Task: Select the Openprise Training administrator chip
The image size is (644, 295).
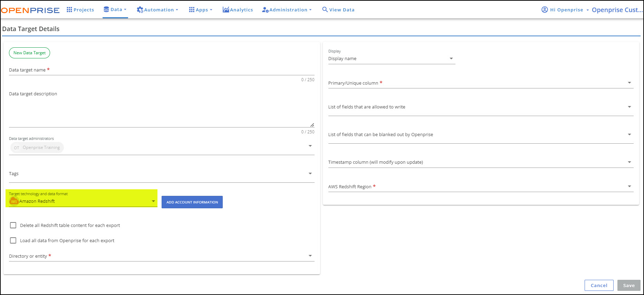Action: pos(37,147)
